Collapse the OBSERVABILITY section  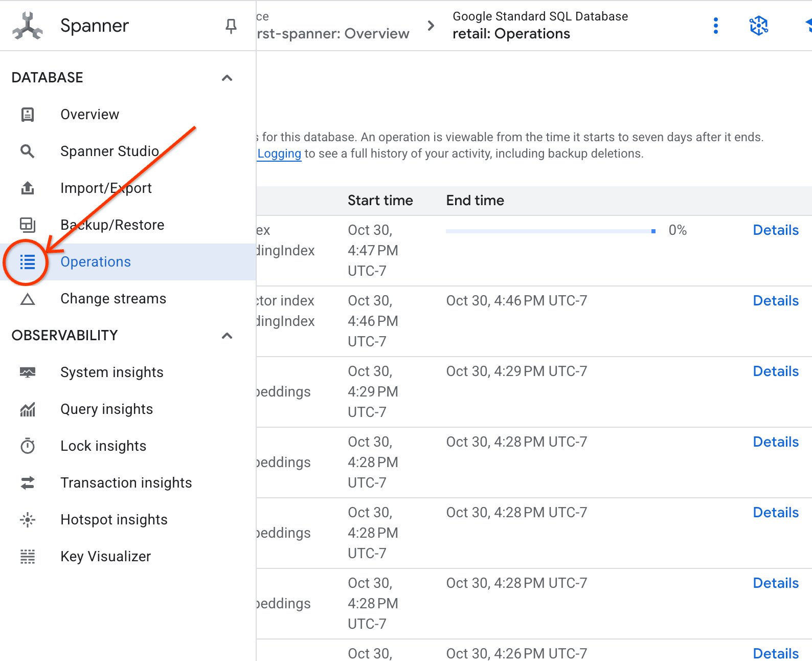(227, 336)
